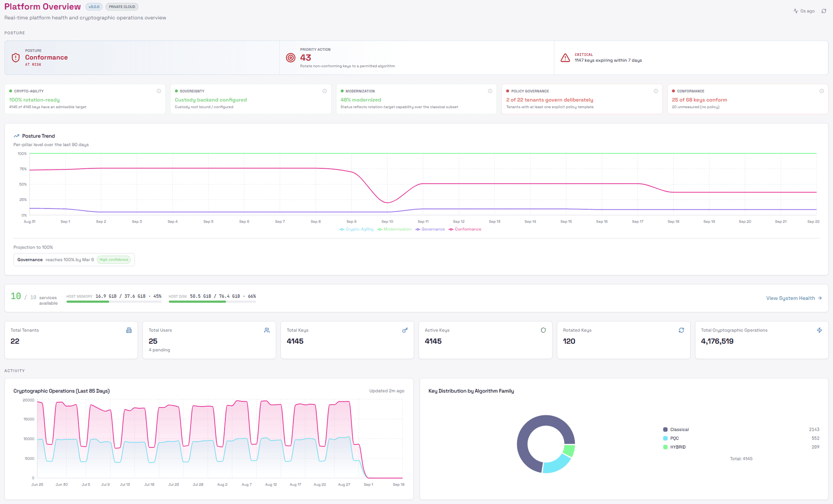Open the info icon on the Modernization card
This screenshot has width=833, height=504.
click(x=490, y=91)
